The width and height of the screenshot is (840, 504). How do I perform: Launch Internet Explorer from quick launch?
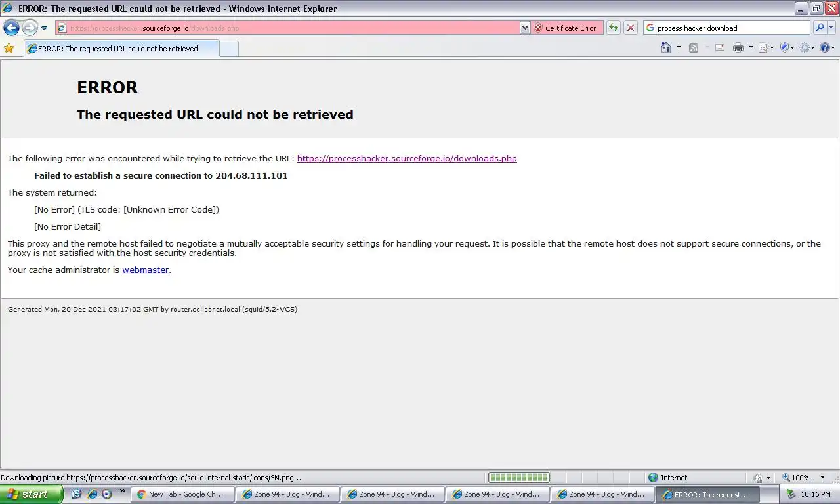click(92, 494)
